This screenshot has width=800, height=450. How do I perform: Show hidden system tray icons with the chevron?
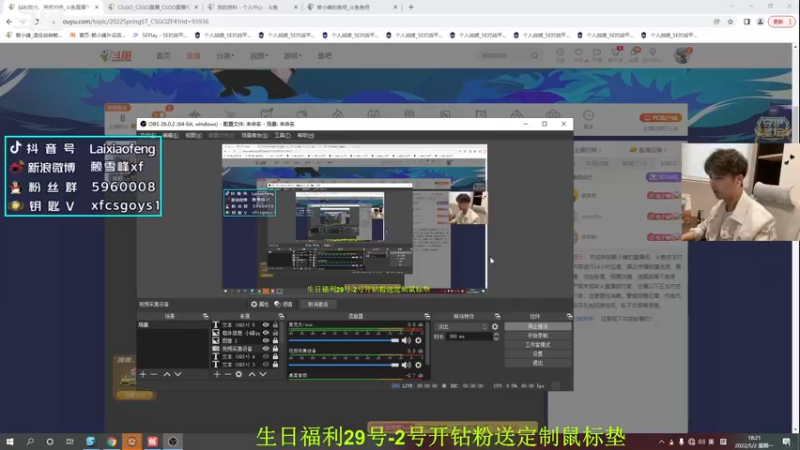click(x=661, y=442)
